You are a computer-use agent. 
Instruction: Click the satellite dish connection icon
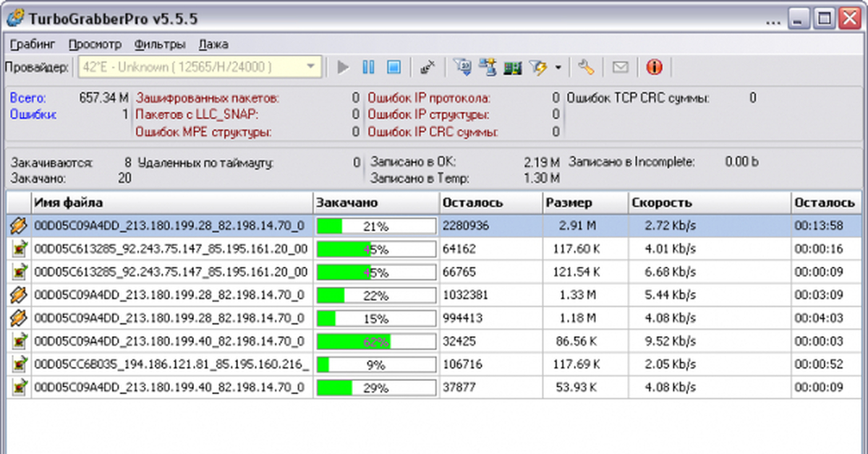coord(427,68)
